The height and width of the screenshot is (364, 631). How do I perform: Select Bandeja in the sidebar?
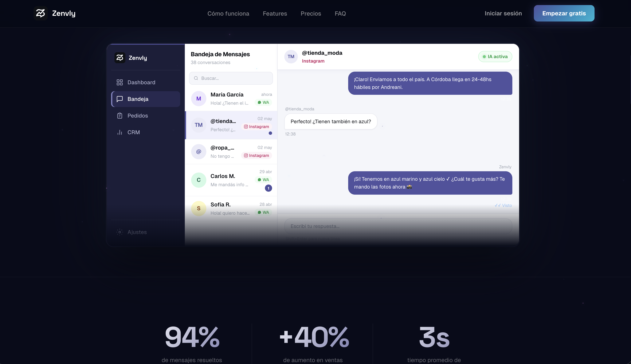pyautogui.click(x=146, y=99)
